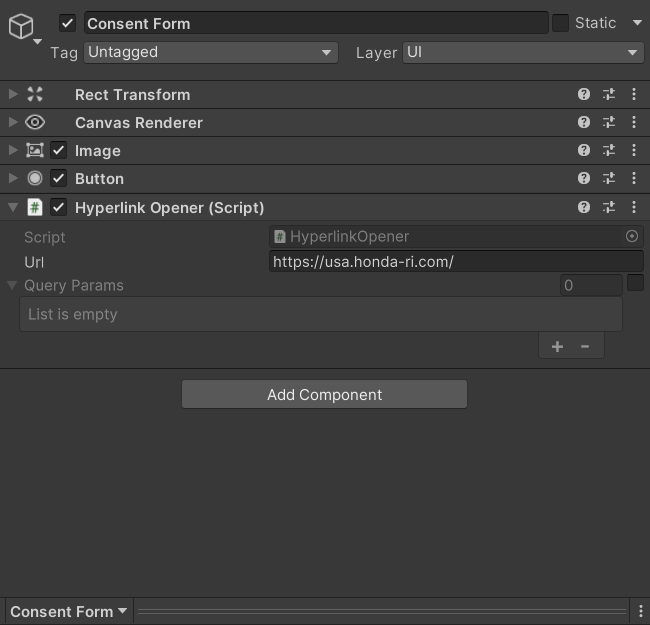Click the script object picker circle
650x625 pixels.
pyautogui.click(x=632, y=236)
